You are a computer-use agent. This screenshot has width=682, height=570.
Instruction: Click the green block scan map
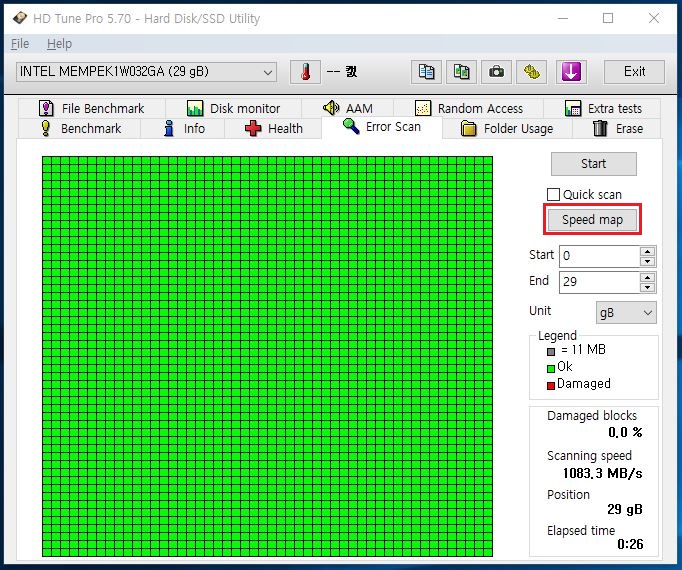coord(267,356)
